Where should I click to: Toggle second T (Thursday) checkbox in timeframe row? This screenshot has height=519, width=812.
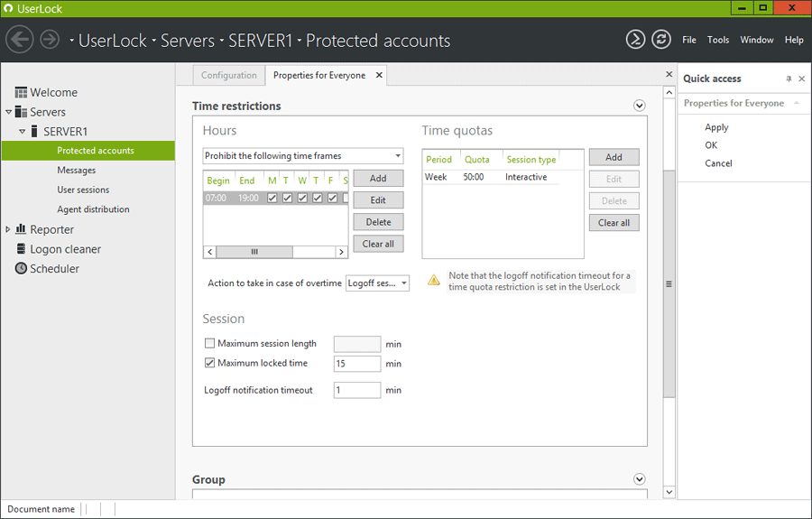(x=318, y=198)
